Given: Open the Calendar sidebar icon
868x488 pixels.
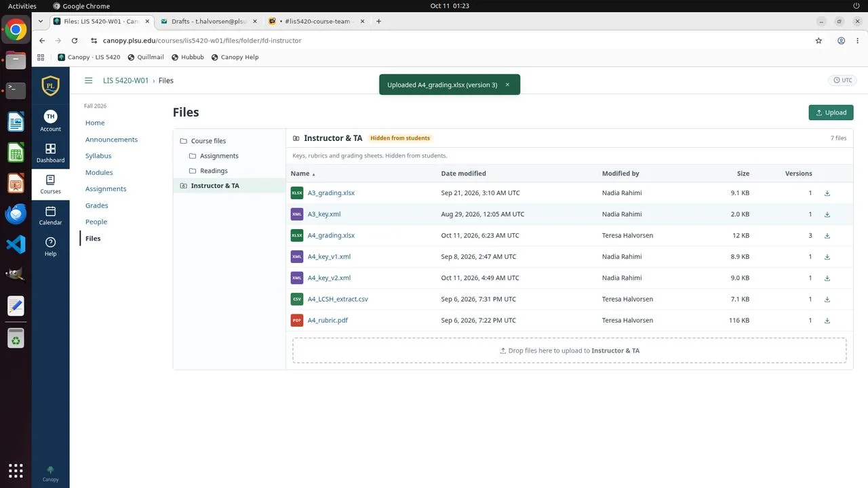Looking at the screenshot, I should point(50,216).
